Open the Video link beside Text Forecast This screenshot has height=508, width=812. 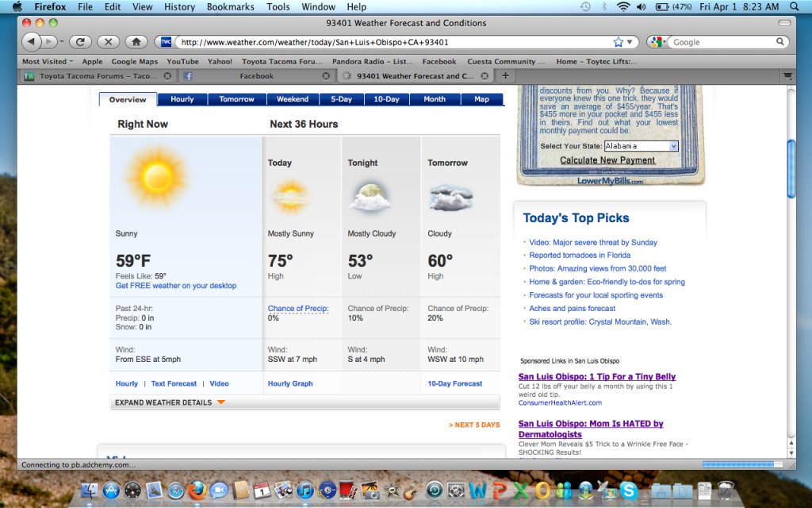tap(219, 383)
